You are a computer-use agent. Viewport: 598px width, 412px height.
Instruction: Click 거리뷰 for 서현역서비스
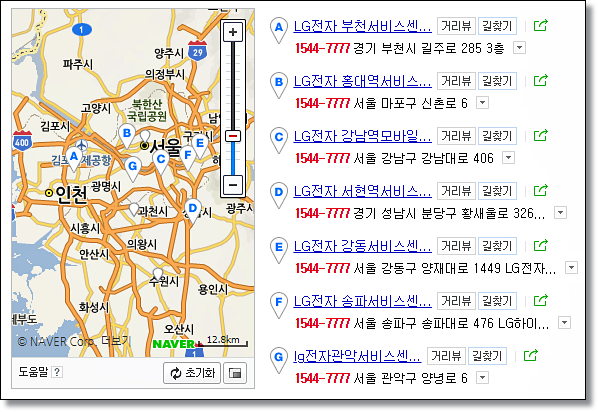point(456,191)
